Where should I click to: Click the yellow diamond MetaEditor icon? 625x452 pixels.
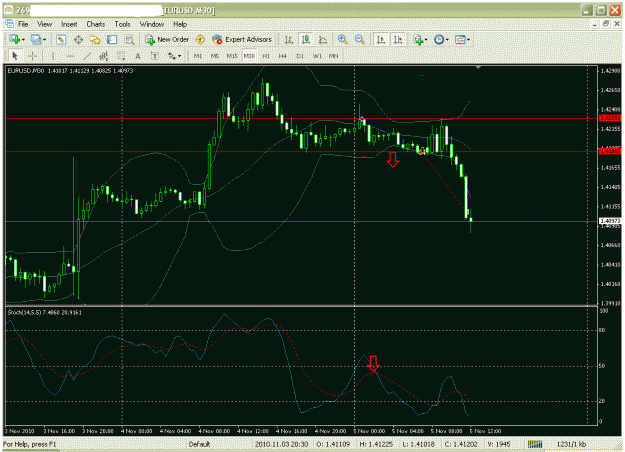coord(200,39)
